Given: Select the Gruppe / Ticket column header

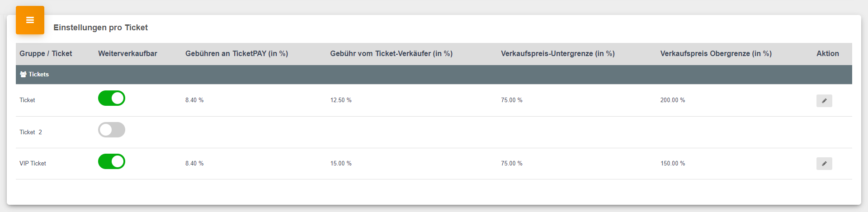Looking at the screenshot, I should [x=46, y=53].
